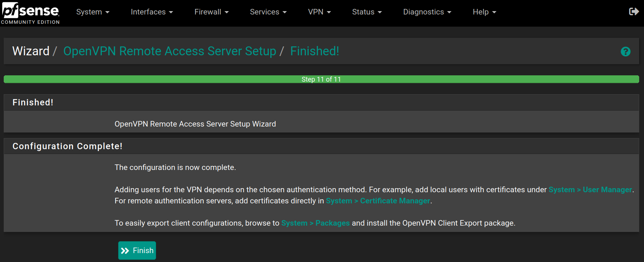Open the help question mark icon
Image resolution: width=644 pixels, height=262 pixels.
coord(625,52)
